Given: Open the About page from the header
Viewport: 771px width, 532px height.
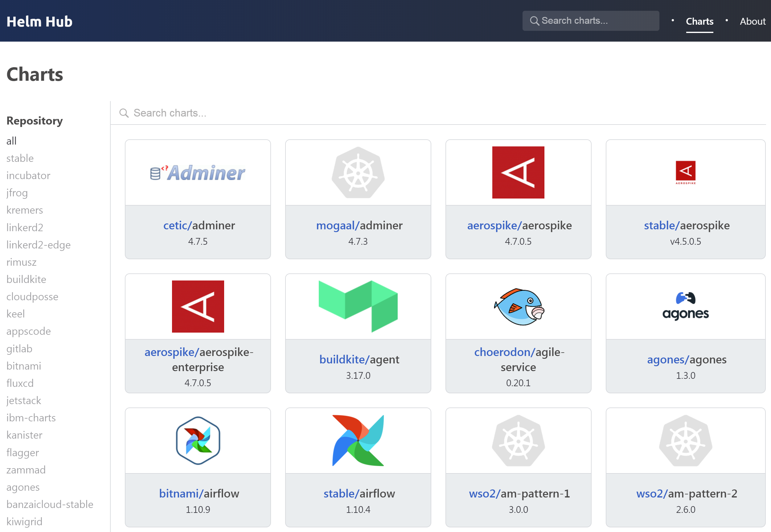Looking at the screenshot, I should click(x=752, y=21).
